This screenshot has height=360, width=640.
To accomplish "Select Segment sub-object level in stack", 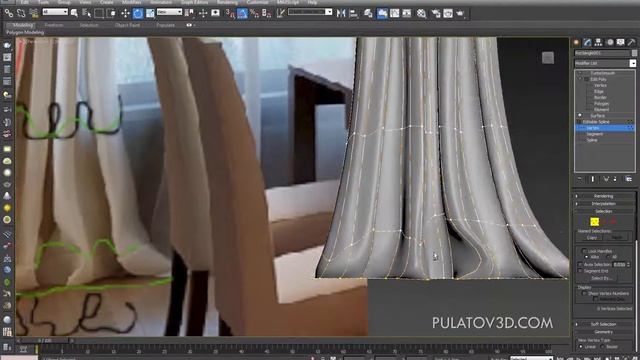I will pyautogui.click(x=595, y=134).
